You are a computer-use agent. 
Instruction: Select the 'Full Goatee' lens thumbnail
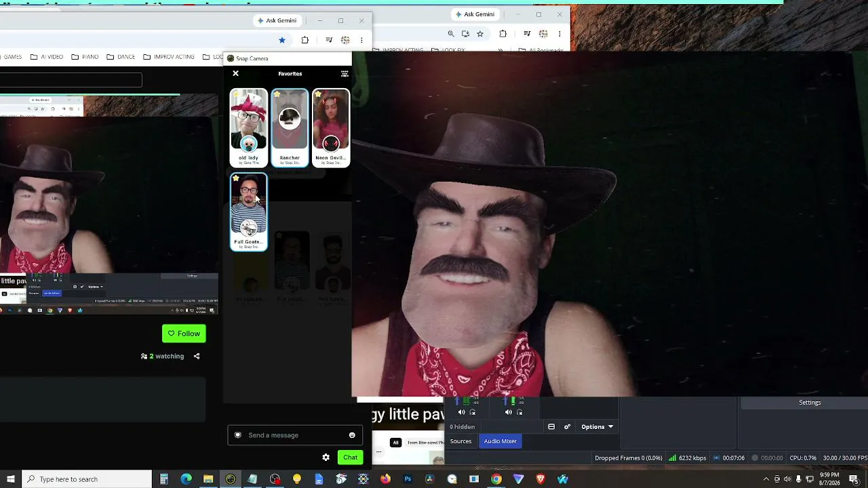click(x=249, y=212)
